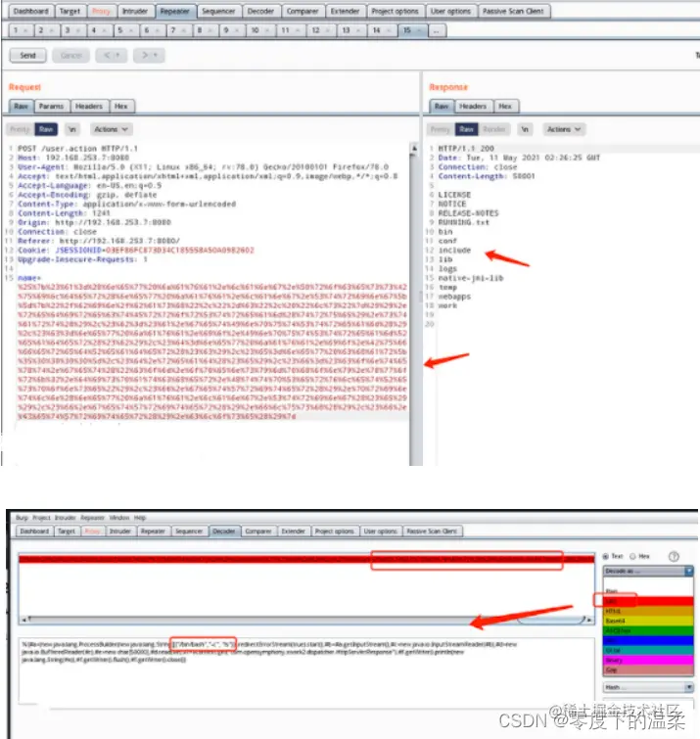Select the Request Params tab

[51, 107]
